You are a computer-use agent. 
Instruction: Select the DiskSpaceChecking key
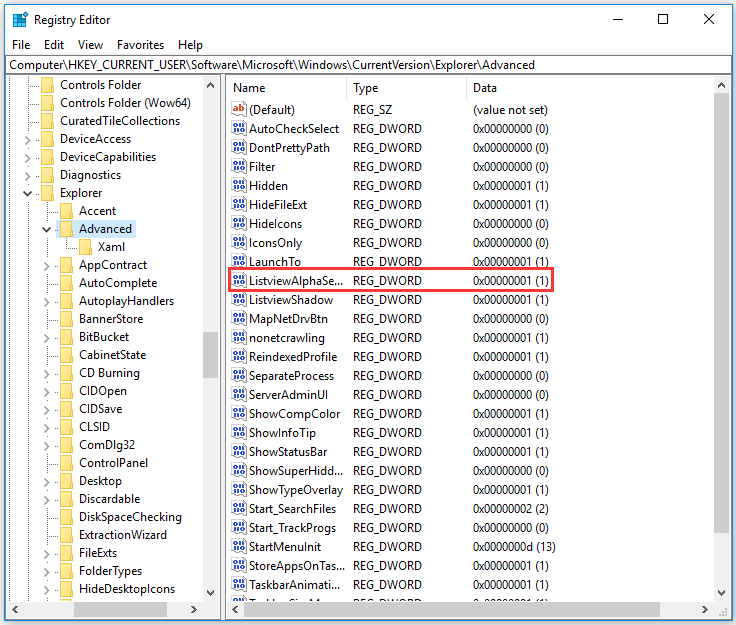tap(130, 517)
